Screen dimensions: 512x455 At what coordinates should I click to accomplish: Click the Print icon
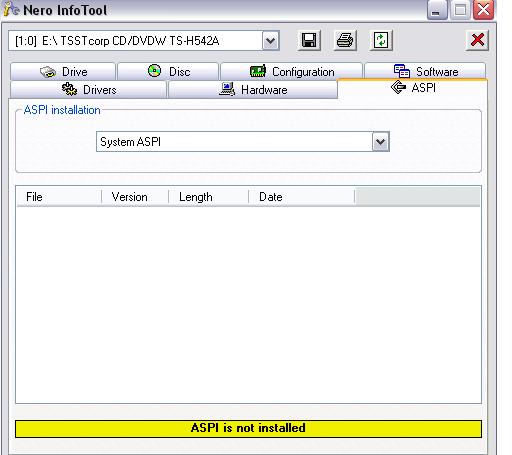point(345,40)
